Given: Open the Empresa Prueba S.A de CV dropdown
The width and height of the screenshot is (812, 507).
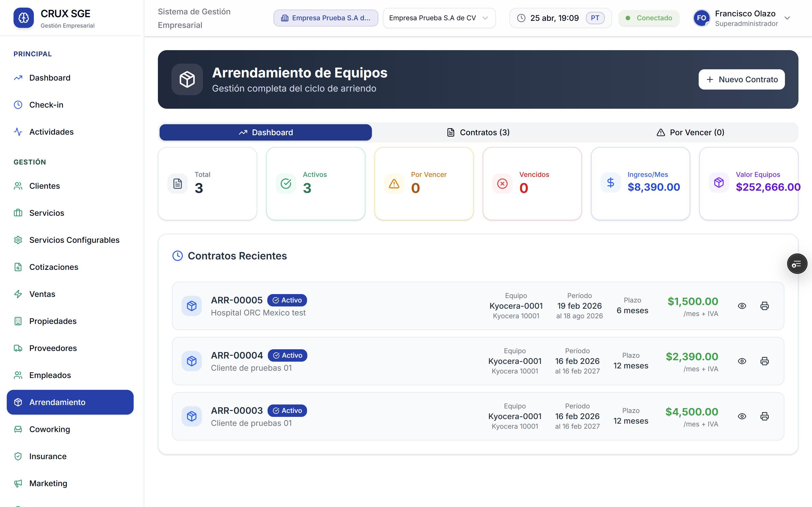Looking at the screenshot, I should pyautogui.click(x=439, y=18).
